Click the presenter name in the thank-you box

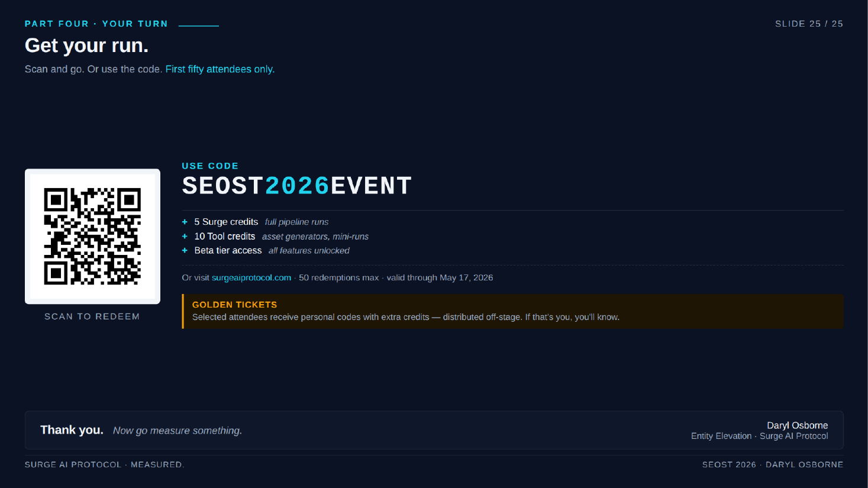coord(798,425)
